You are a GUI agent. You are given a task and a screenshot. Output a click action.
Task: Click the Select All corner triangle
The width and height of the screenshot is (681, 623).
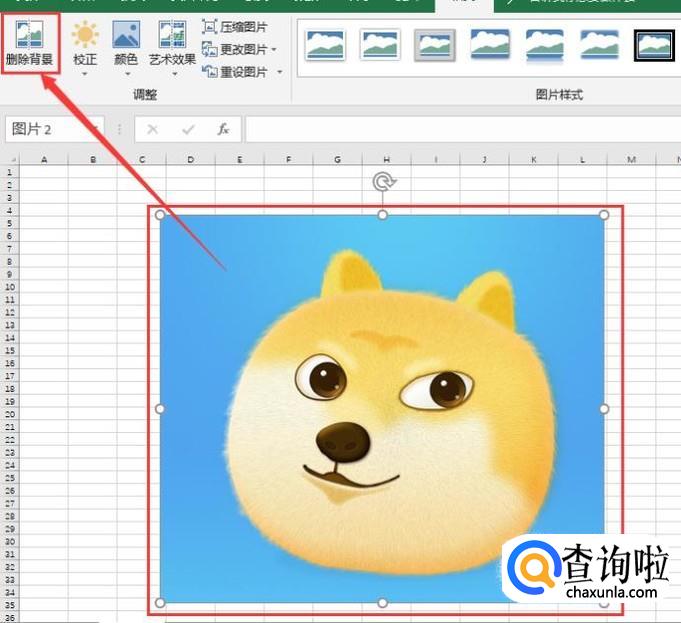pos(13,159)
